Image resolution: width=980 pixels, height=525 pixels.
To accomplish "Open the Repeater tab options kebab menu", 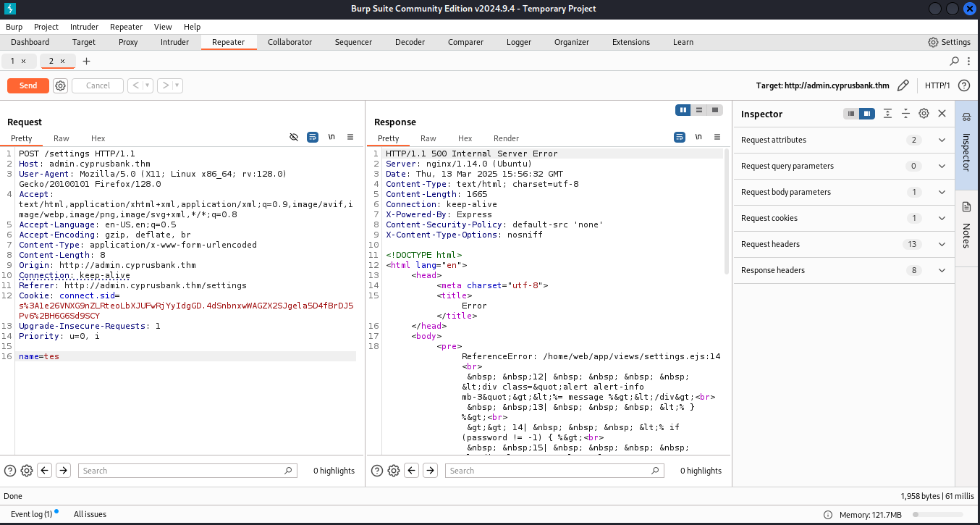I will [x=968, y=62].
